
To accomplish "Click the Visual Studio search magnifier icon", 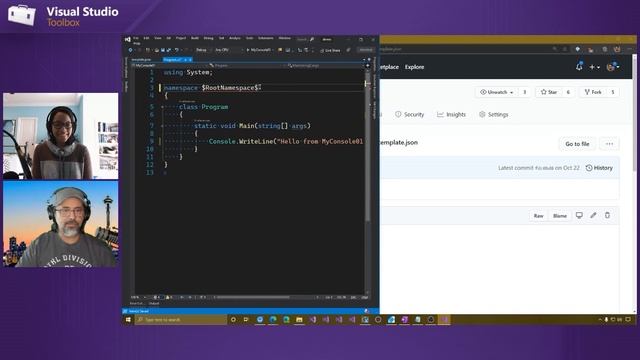I will 312,39.
